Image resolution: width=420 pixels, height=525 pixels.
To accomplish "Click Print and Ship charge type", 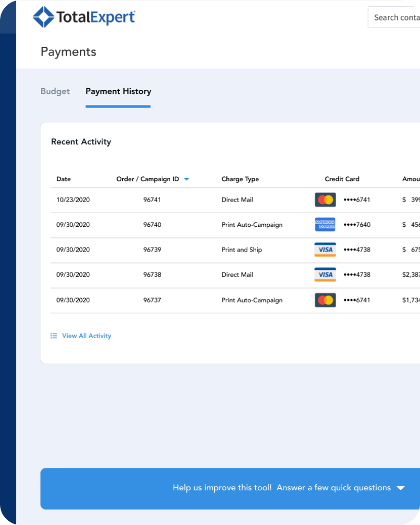I will 241,250.
